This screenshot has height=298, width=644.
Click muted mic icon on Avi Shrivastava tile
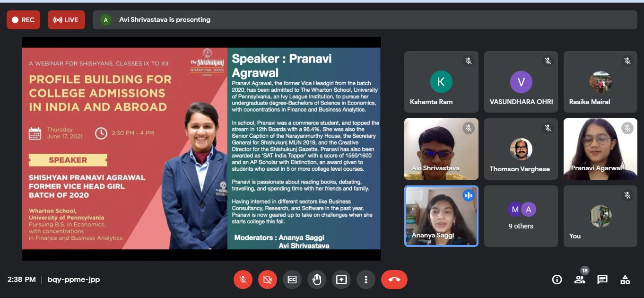pos(468,128)
